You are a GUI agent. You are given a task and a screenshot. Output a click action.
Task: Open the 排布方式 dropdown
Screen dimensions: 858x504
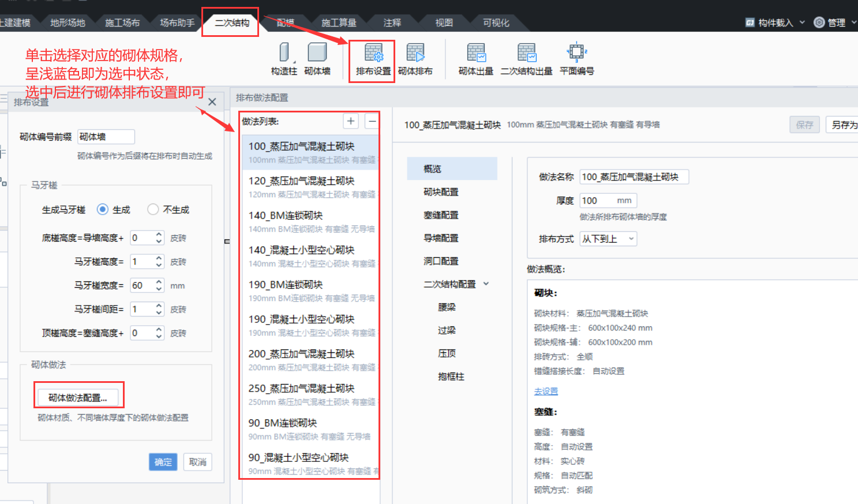click(x=608, y=239)
